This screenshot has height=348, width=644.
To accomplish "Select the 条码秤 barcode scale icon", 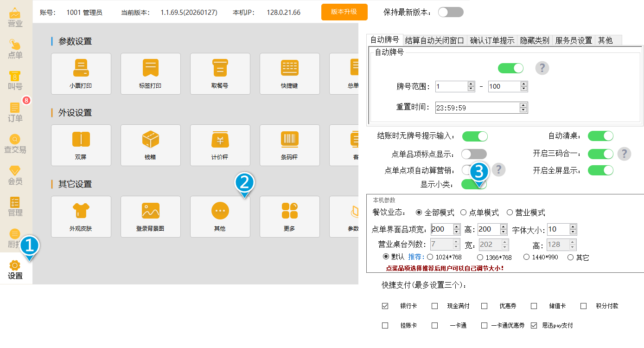I will [x=289, y=145].
